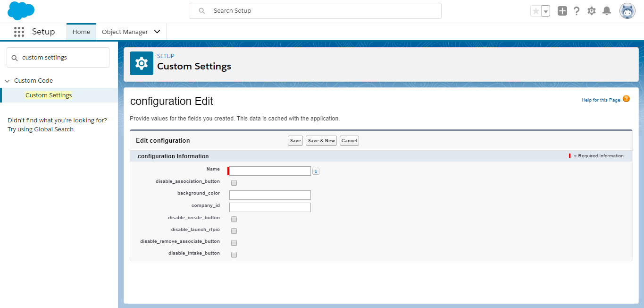Enable the disable_association_button checkbox
The image size is (644, 308).
click(x=234, y=183)
